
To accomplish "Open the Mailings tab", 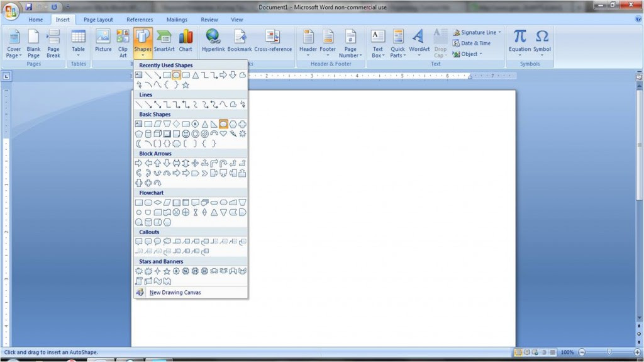I will (177, 20).
